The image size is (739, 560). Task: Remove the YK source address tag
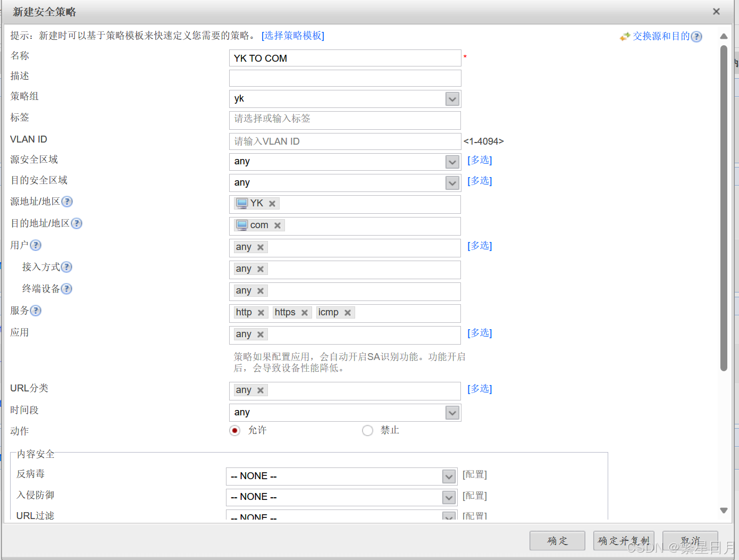point(272,204)
